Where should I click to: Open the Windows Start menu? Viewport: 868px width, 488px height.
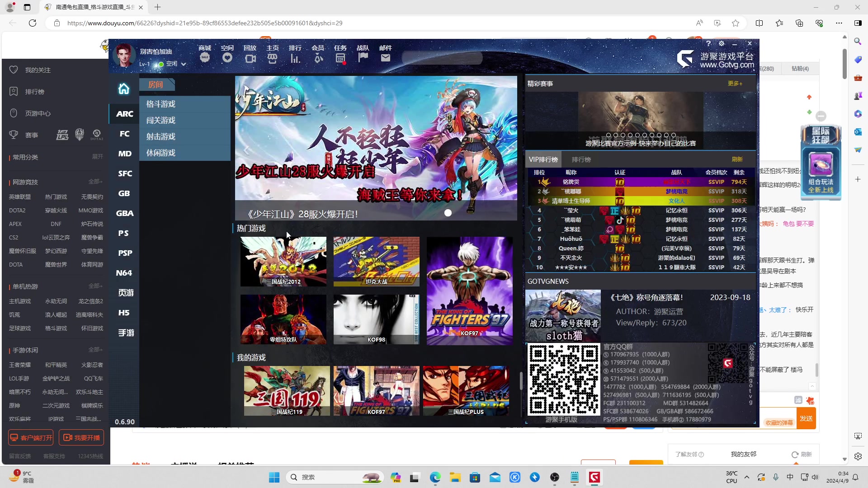(x=274, y=477)
